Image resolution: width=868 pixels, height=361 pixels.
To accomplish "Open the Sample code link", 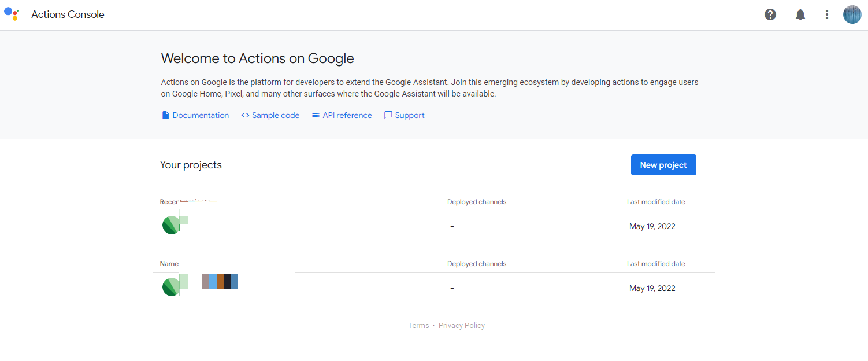I will (276, 115).
